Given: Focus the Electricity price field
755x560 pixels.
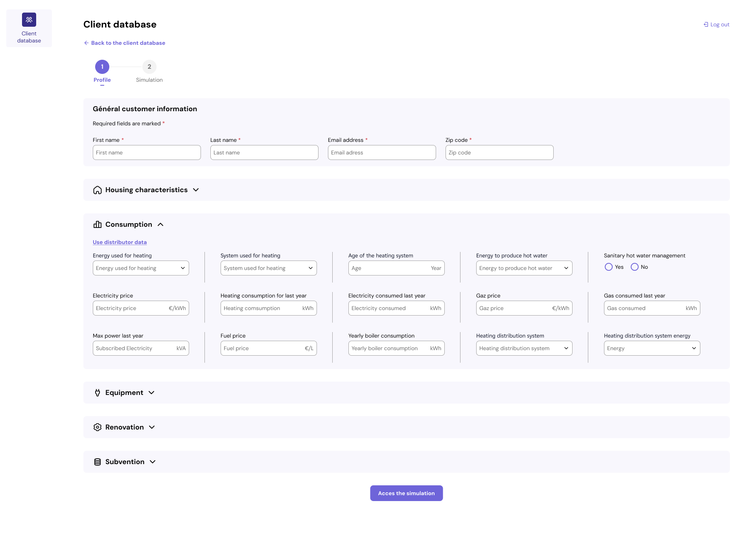Looking at the screenshot, I should tap(141, 308).
